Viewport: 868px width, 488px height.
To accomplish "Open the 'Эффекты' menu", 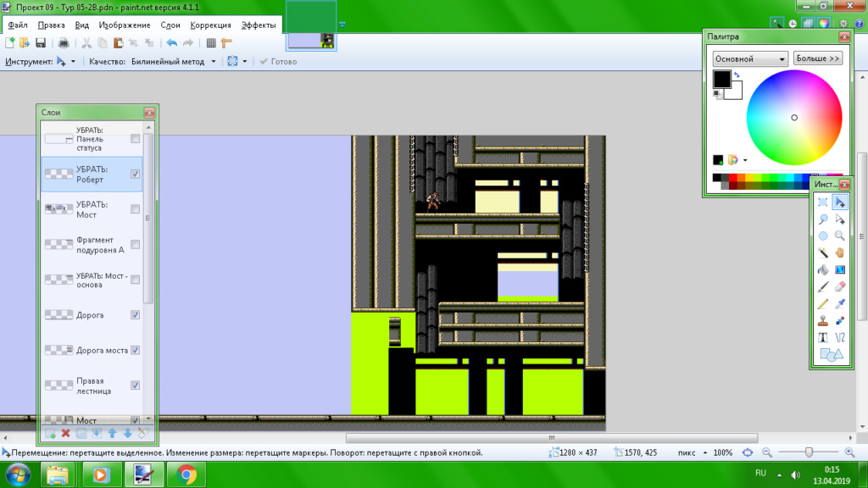I will pyautogui.click(x=259, y=25).
